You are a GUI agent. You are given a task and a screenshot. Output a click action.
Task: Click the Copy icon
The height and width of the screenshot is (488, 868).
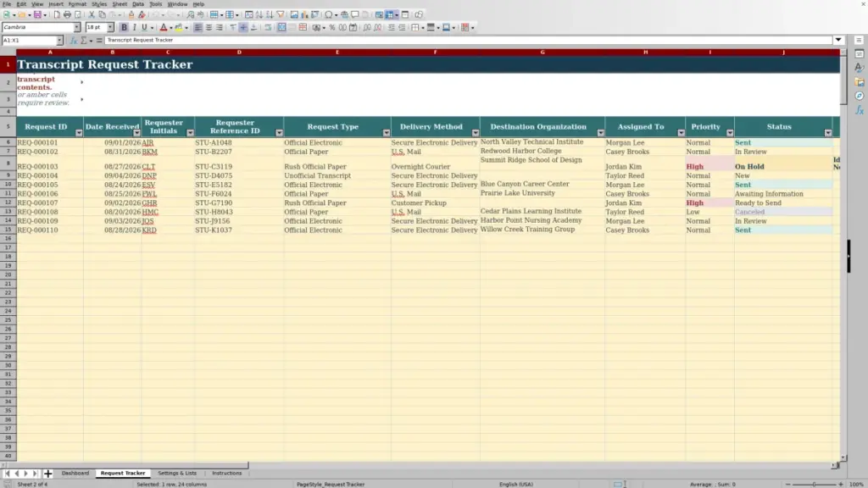[x=102, y=15]
